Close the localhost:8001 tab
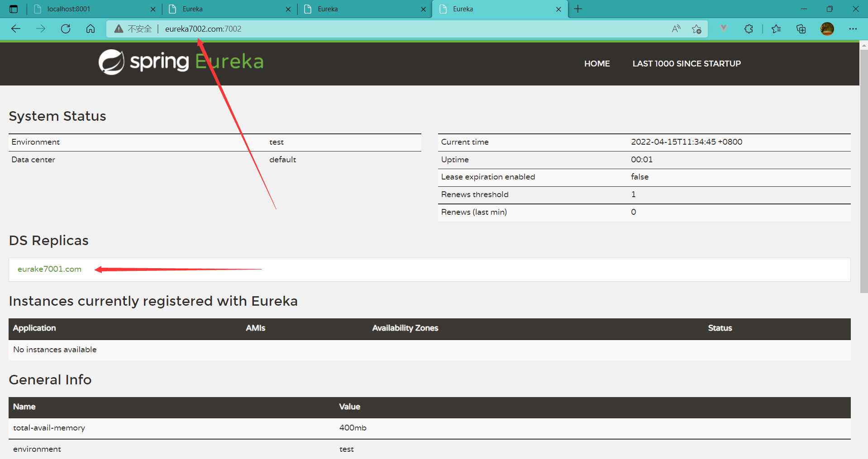Viewport: 868px width, 459px height. coord(153,9)
